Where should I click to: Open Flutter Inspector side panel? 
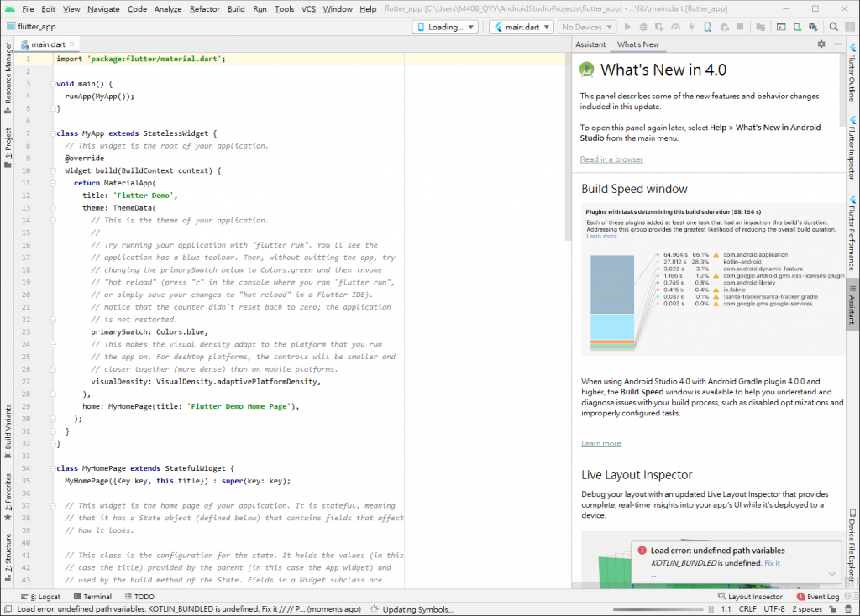pos(852,148)
